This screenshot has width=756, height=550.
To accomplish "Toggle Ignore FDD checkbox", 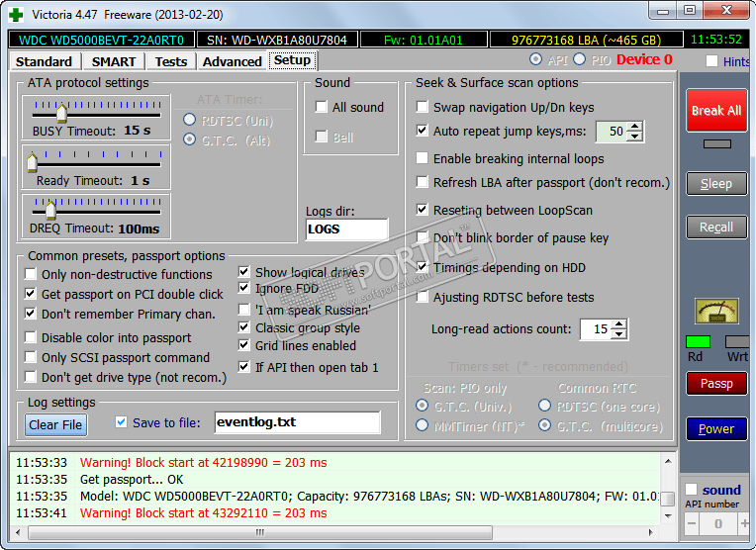I will tap(244, 288).
